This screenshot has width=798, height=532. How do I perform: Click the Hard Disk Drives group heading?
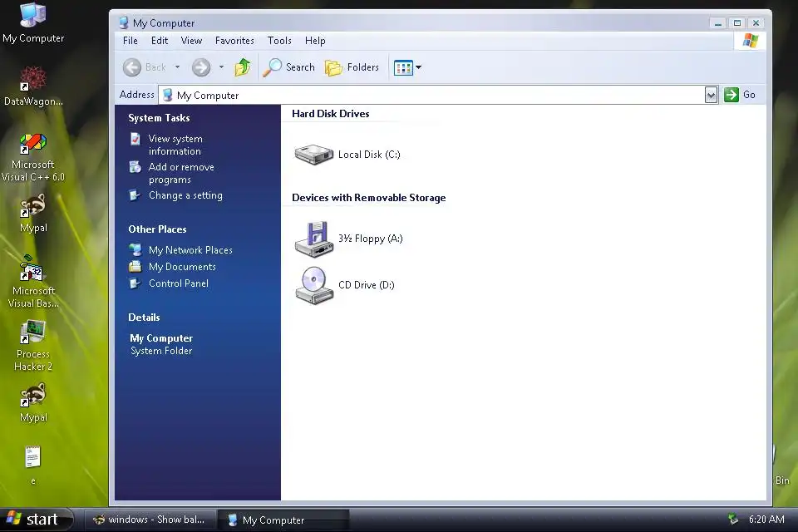point(330,114)
